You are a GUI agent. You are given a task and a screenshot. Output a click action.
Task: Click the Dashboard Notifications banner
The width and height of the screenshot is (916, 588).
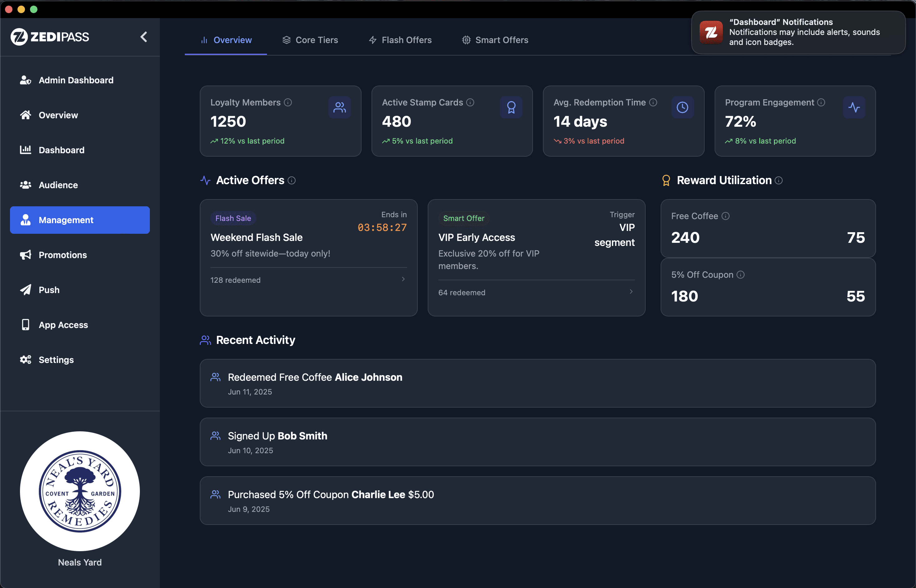click(x=798, y=32)
